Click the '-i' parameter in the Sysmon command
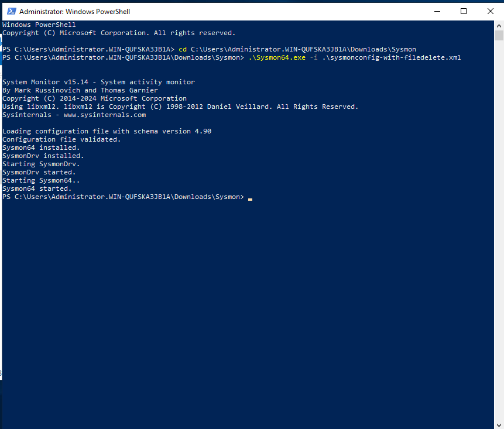Image resolution: width=504 pixels, height=429 pixels. pyautogui.click(x=314, y=57)
